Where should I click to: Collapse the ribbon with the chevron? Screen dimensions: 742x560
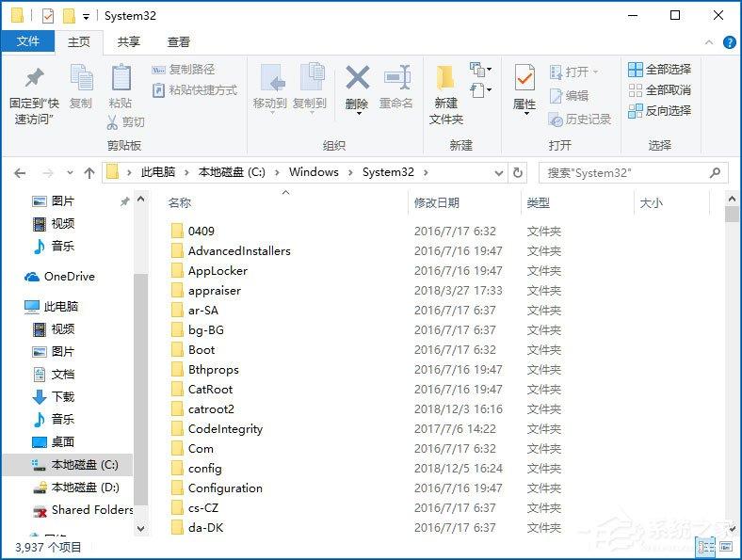tap(709, 42)
